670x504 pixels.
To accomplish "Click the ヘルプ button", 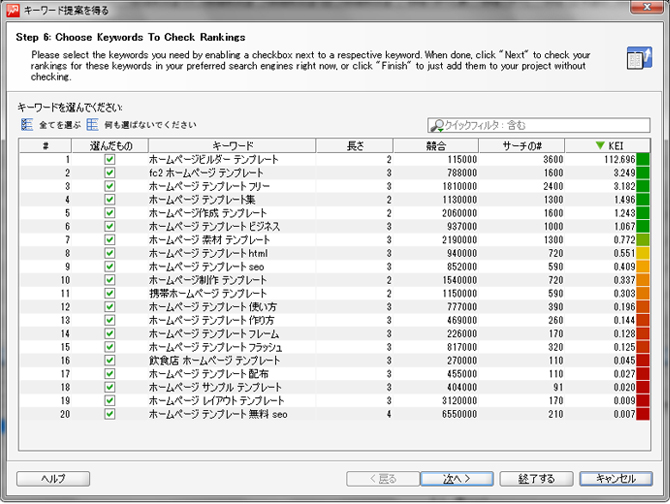I will click(53, 479).
